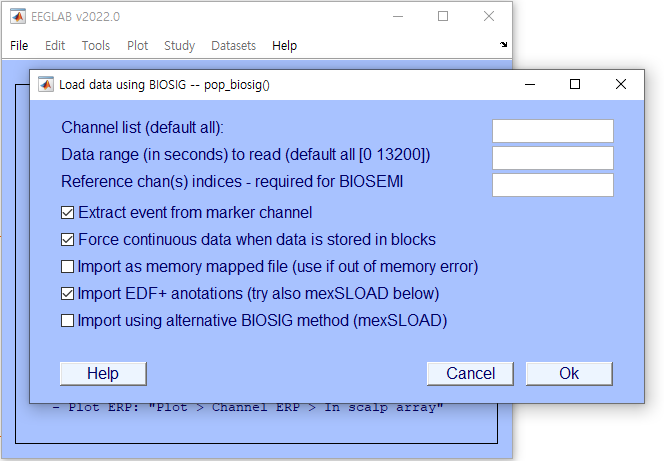The width and height of the screenshot is (664, 461).
Task: Open the Tools menu in EEGLAB
Action: (x=96, y=45)
